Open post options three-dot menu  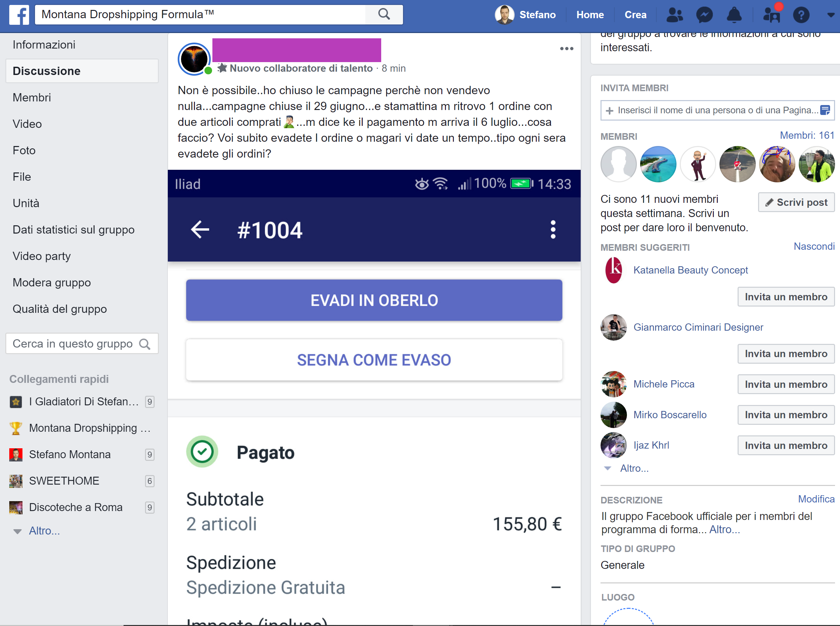pos(566,49)
